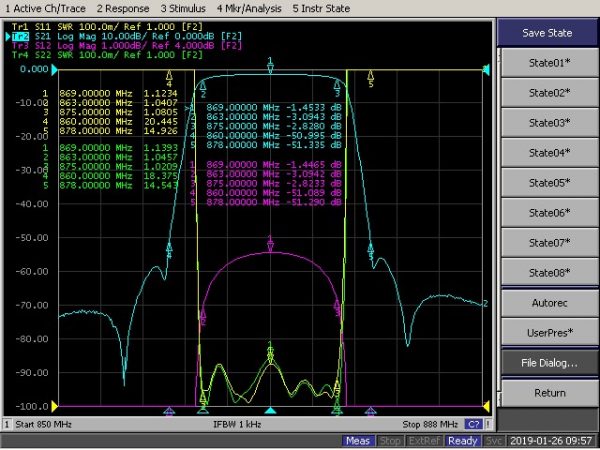Open the Active Ch/Trace menu
The image size is (600, 450).
click(44, 7)
